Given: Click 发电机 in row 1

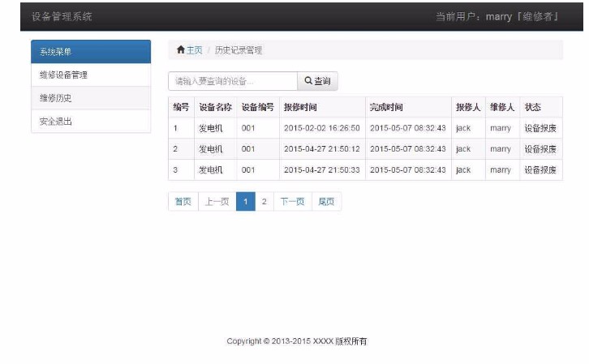Looking at the screenshot, I should 211,128.
